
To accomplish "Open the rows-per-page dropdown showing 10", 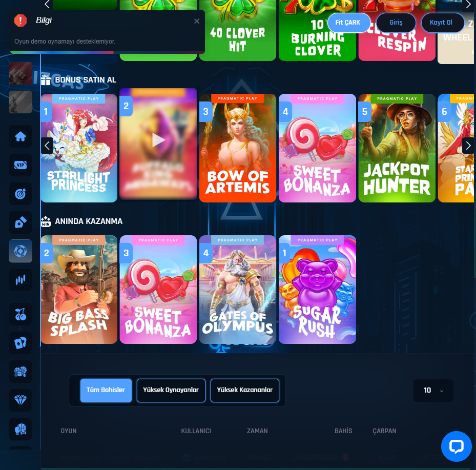I will (x=433, y=391).
